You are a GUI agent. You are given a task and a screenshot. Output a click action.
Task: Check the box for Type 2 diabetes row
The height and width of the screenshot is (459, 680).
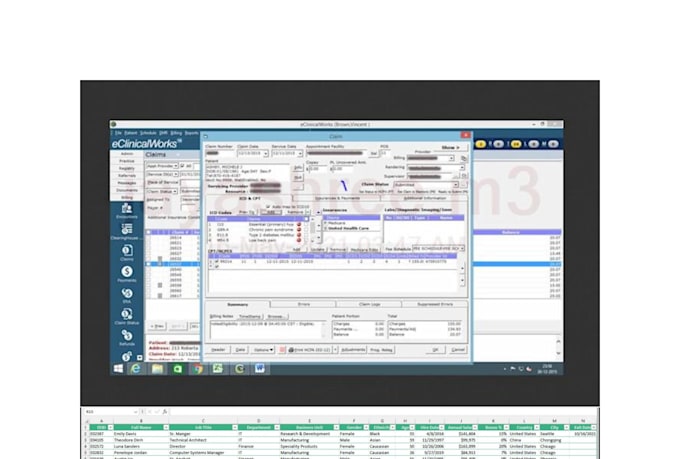tap(306, 235)
